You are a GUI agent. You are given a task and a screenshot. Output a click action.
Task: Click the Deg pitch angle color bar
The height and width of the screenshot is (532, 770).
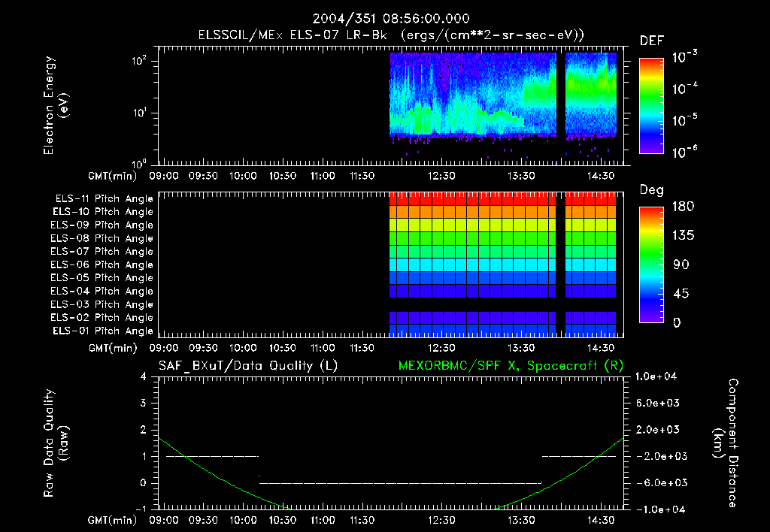pyautogui.click(x=651, y=265)
